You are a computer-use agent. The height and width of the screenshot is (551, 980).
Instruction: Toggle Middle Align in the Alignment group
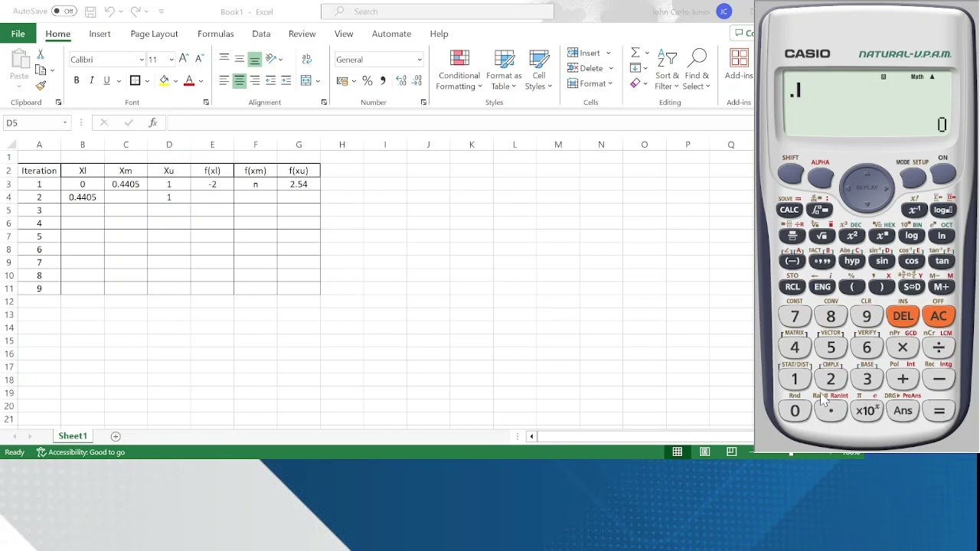click(x=239, y=59)
